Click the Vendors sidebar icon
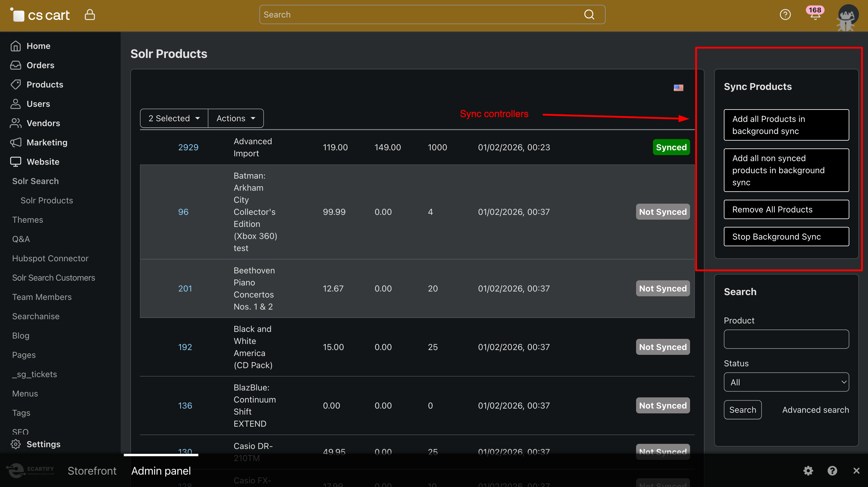868x487 pixels. pyautogui.click(x=16, y=123)
